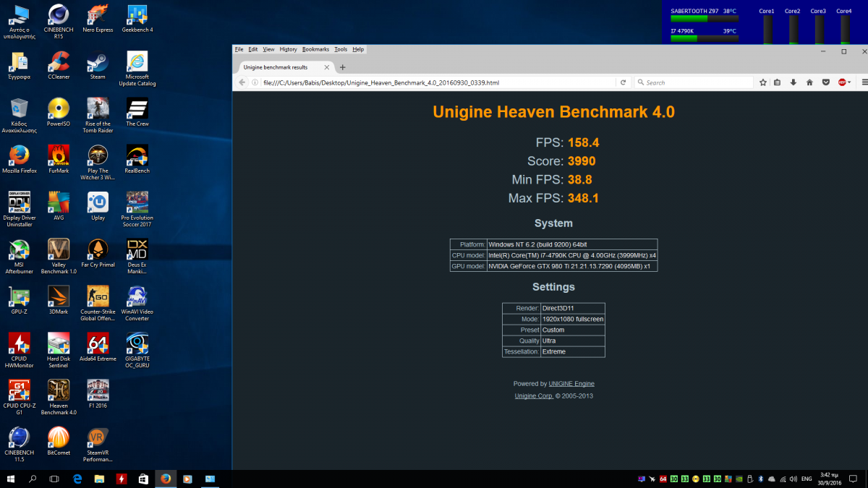Viewport: 868px width, 488px height.
Task: Focus the Firefox Search box
Action: pyautogui.click(x=694, y=82)
